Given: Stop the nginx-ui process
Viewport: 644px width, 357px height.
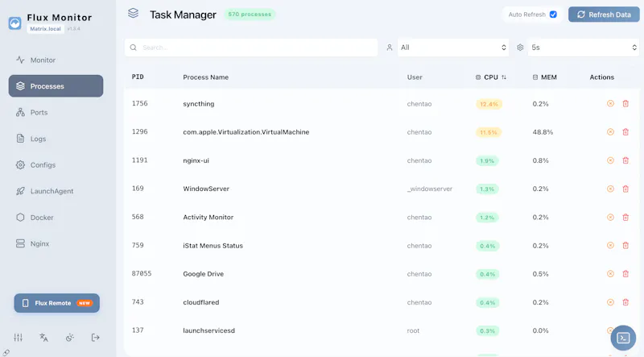Looking at the screenshot, I should (610, 160).
